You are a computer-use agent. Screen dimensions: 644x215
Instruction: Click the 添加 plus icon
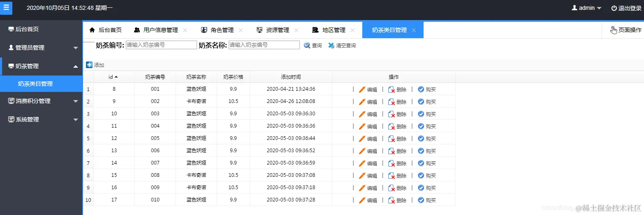coord(89,65)
